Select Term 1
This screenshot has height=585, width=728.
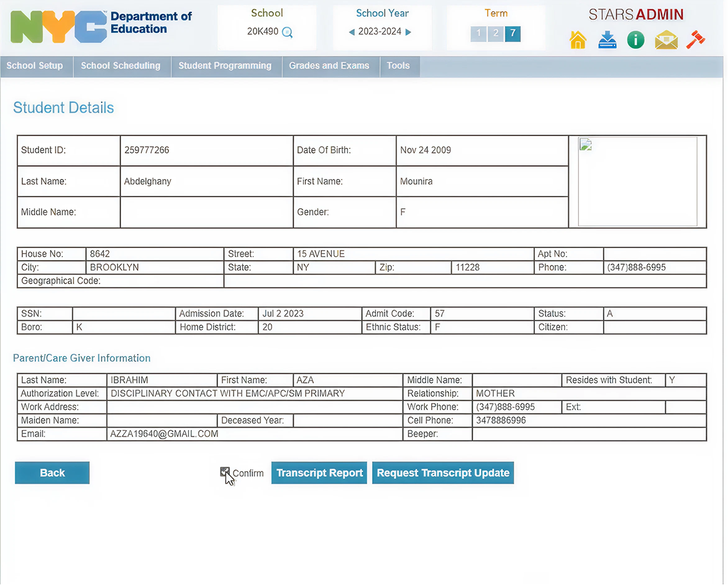478,34
